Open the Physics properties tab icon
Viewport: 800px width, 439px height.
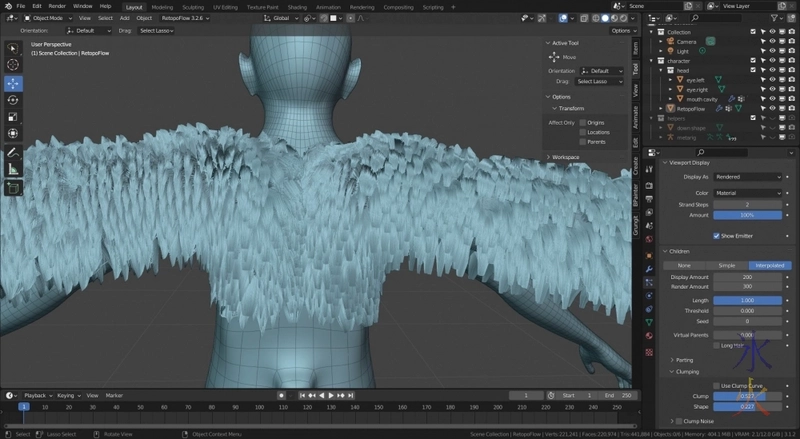649,296
